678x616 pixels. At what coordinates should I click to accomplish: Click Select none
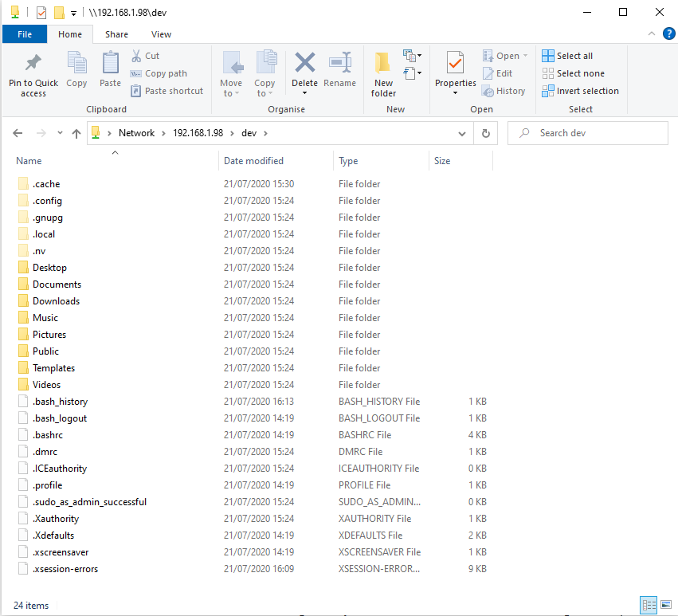(x=574, y=73)
